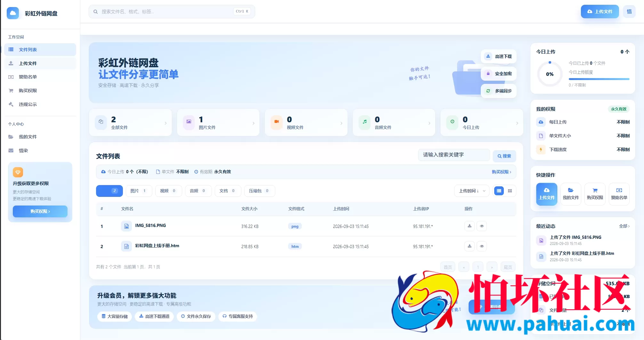Download the IMG_5816.PNG file
This screenshot has width=644, height=340.
pos(470,226)
